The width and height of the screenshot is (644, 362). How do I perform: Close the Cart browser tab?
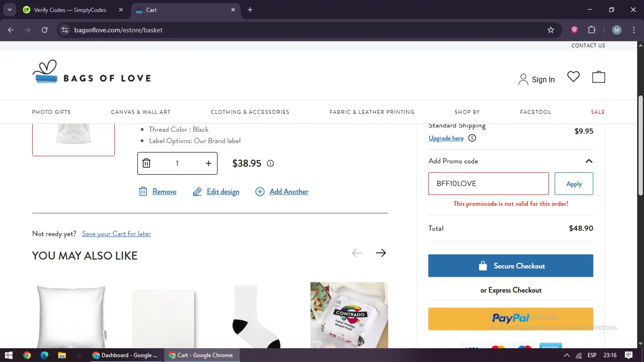point(233,9)
